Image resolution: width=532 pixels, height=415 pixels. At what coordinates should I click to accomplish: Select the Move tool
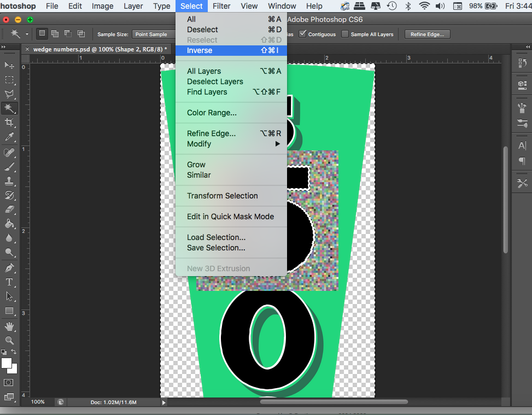click(x=9, y=65)
